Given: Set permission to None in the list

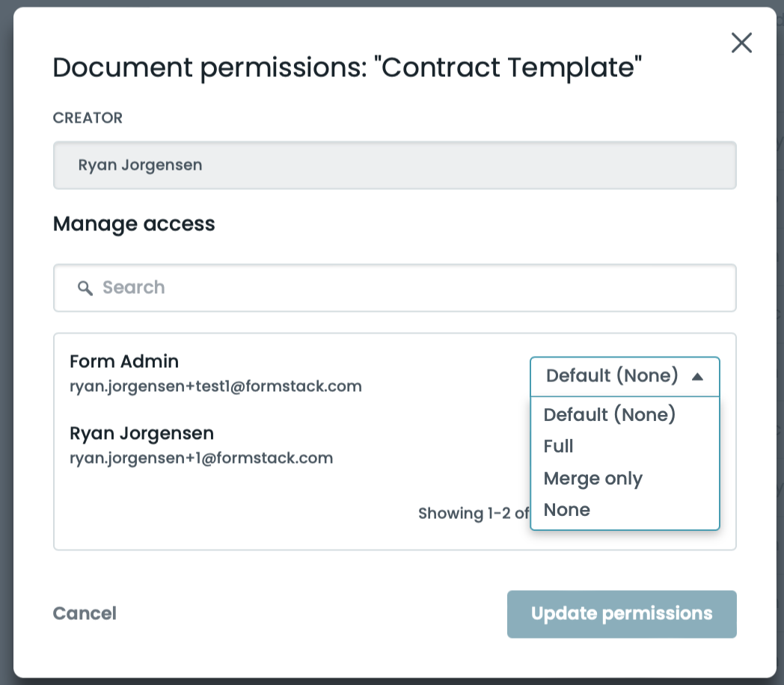Looking at the screenshot, I should [567, 510].
